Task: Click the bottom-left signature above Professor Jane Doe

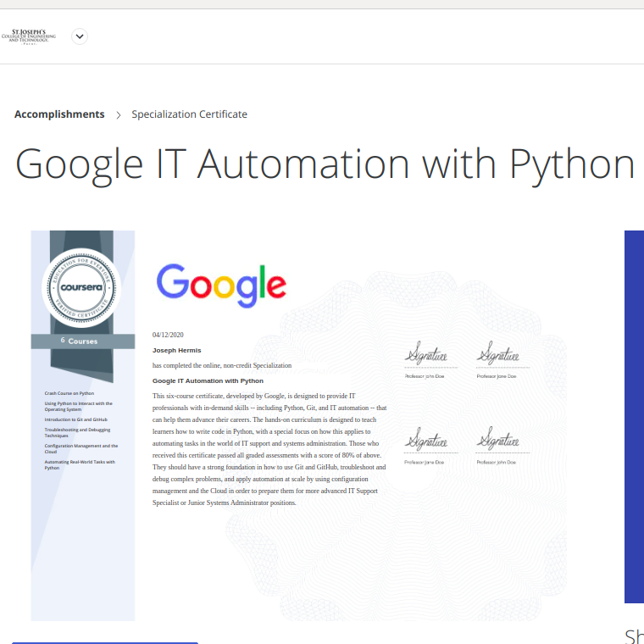Action: coord(426,440)
